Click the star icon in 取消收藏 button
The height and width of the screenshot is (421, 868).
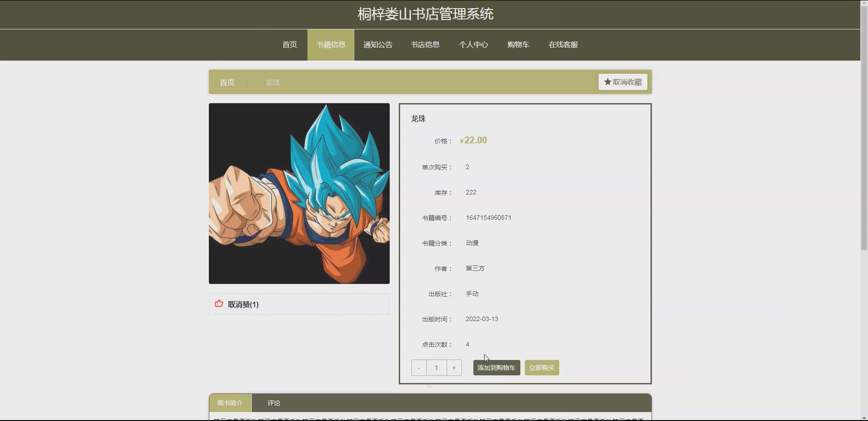pos(607,82)
